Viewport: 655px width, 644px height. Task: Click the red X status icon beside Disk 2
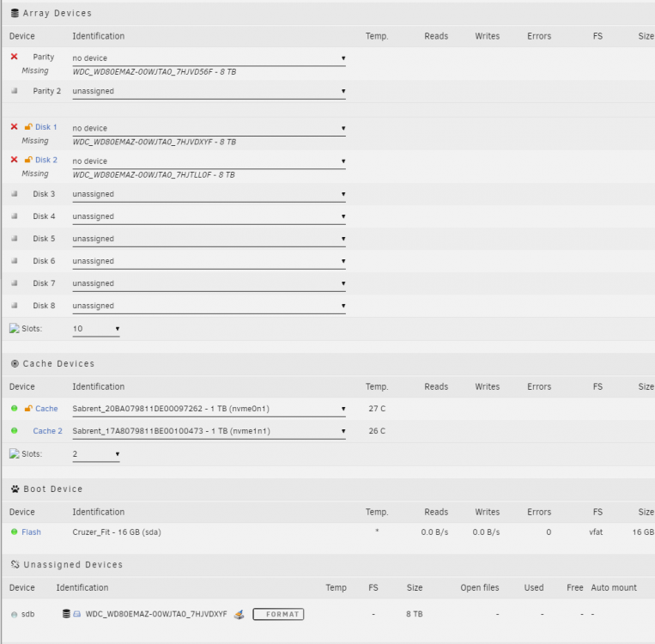[15, 160]
